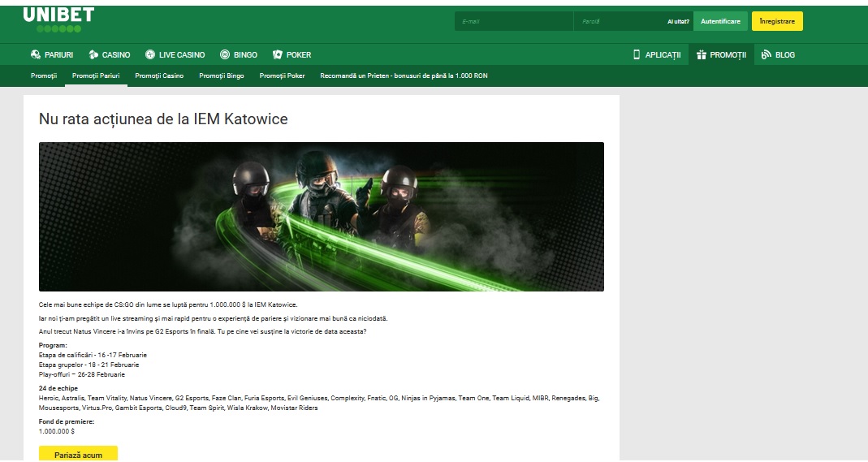Click the yellow Înregistrare button
Viewport: 868px width, 462px height.
tap(777, 22)
